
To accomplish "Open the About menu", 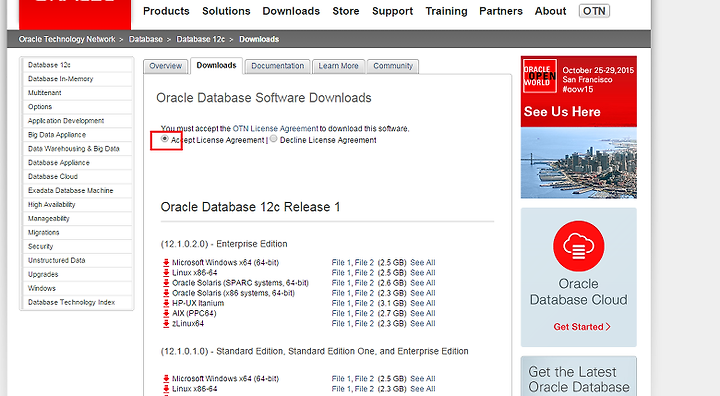I will coord(551,11).
